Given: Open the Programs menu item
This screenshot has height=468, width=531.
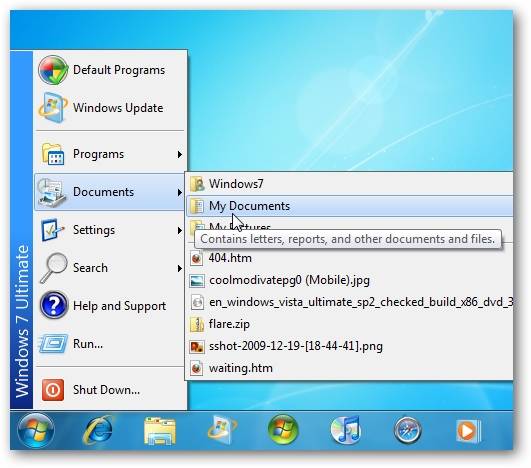Looking at the screenshot, I should coord(110,154).
